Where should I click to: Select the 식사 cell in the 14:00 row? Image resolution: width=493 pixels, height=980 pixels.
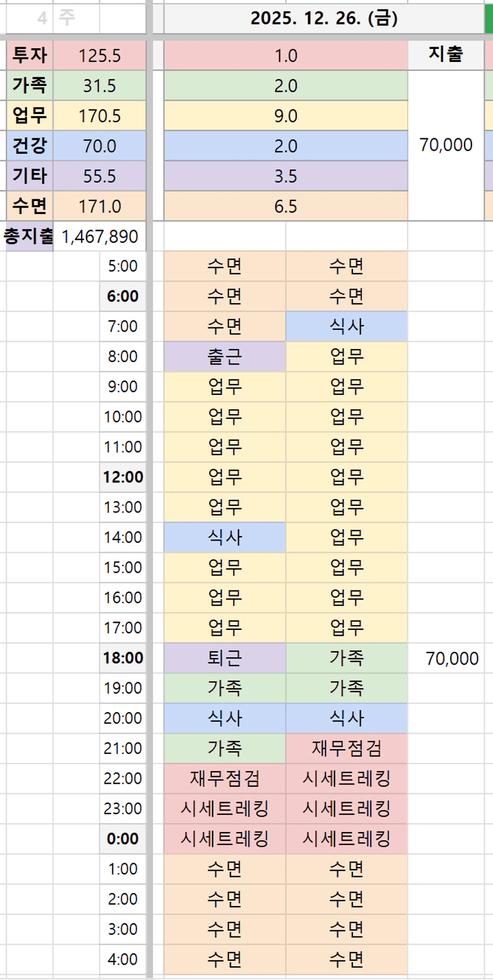pos(225,537)
